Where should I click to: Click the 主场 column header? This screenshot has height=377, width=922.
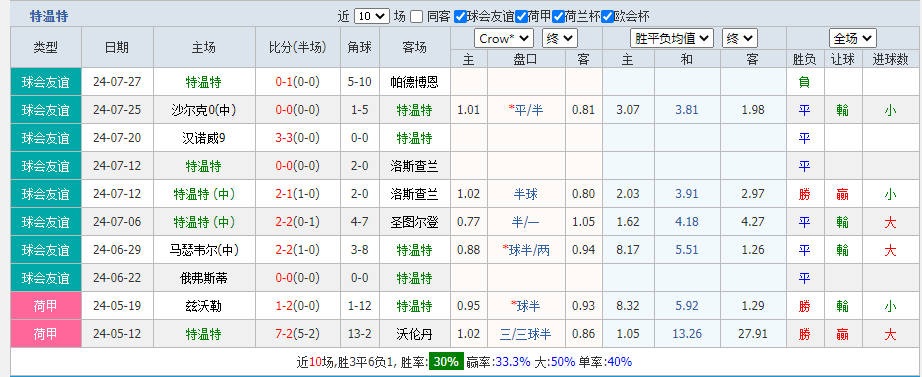(x=203, y=47)
